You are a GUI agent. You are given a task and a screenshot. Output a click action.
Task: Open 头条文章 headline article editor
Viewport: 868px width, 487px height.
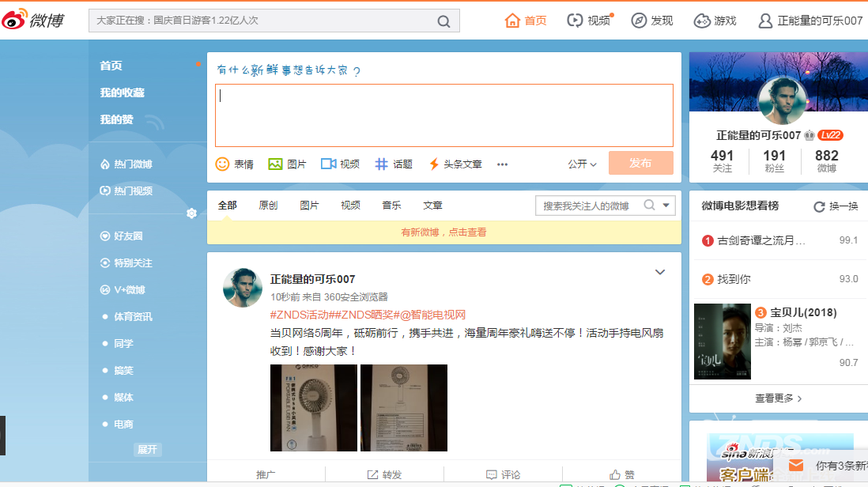tap(455, 164)
